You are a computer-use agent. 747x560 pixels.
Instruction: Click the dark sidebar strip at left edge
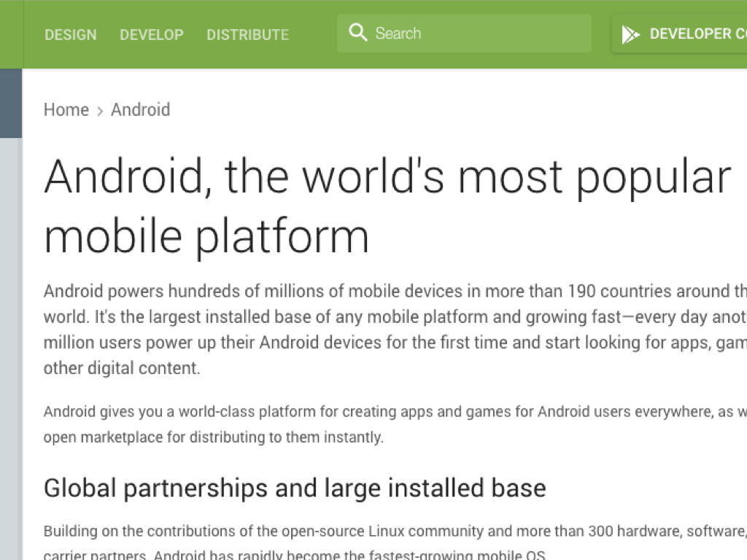point(11,104)
